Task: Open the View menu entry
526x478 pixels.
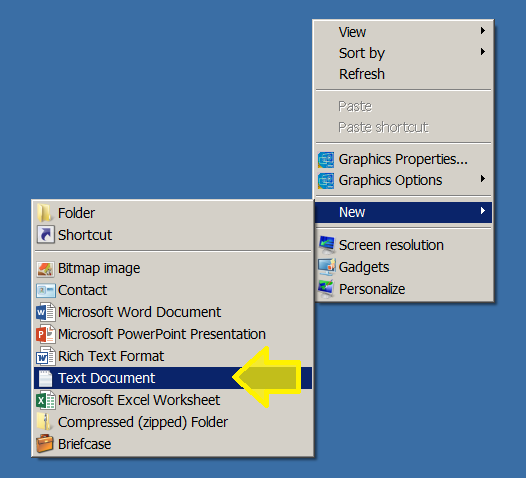Action: pos(404,32)
